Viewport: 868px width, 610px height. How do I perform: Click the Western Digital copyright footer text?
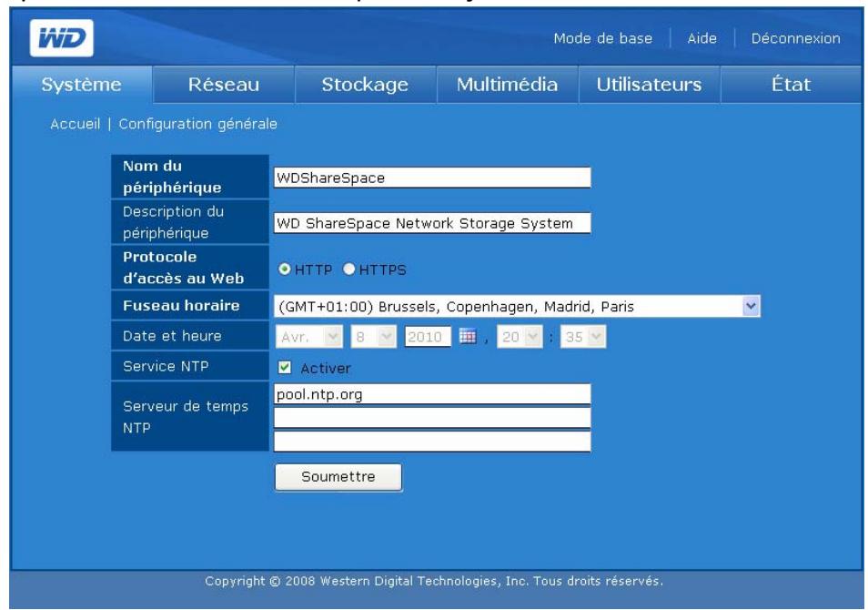tap(434, 581)
